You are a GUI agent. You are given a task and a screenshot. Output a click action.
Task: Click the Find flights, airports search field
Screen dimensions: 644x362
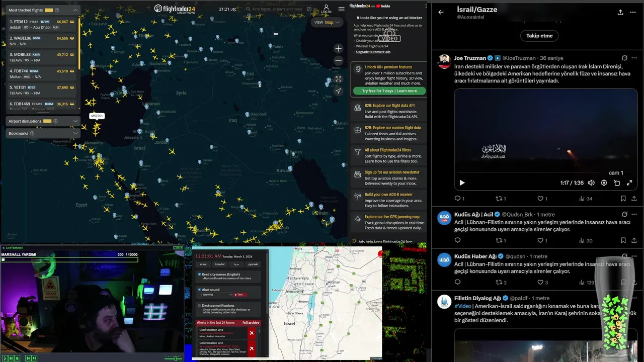tap(279, 9)
